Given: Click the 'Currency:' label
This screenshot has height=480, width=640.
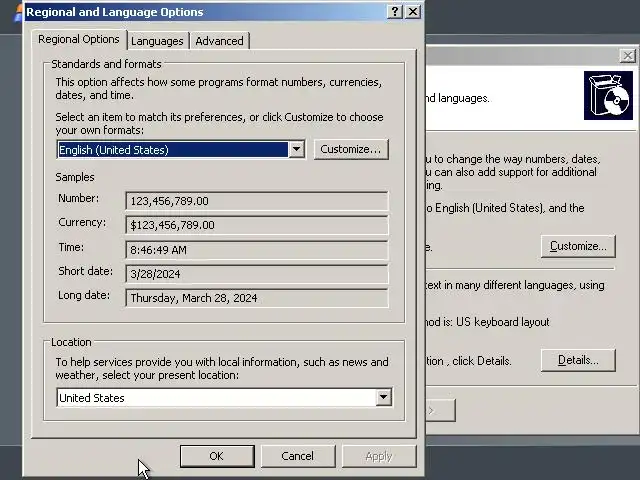Looking at the screenshot, I should pos(82,222).
